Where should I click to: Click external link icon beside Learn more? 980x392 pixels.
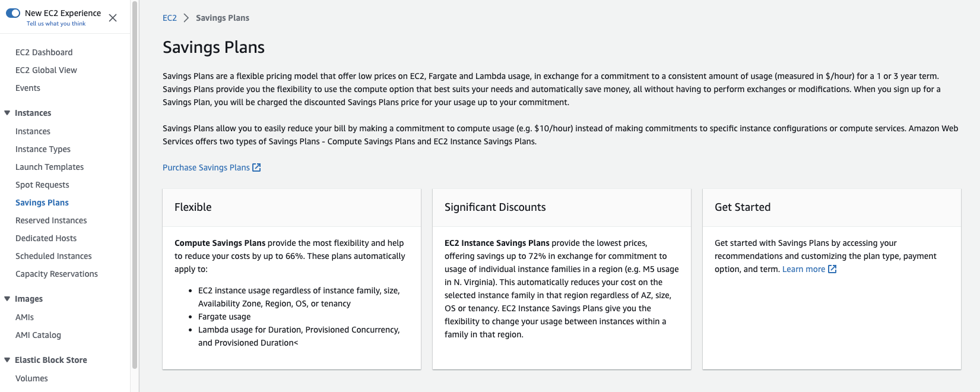click(832, 268)
